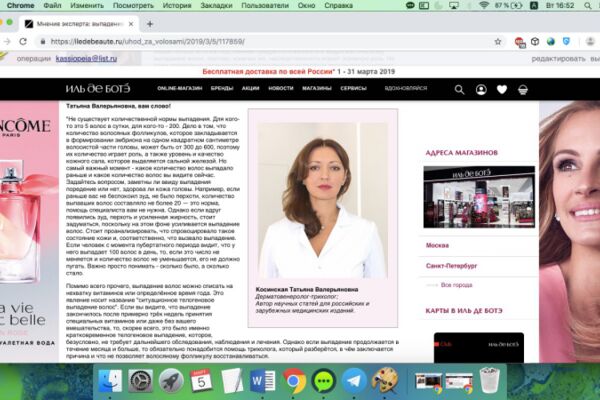Screen dimensions: 600x400
Task: Click the АДРЕСА МАГАЗИНОВ heading
Action: [x=461, y=153]
